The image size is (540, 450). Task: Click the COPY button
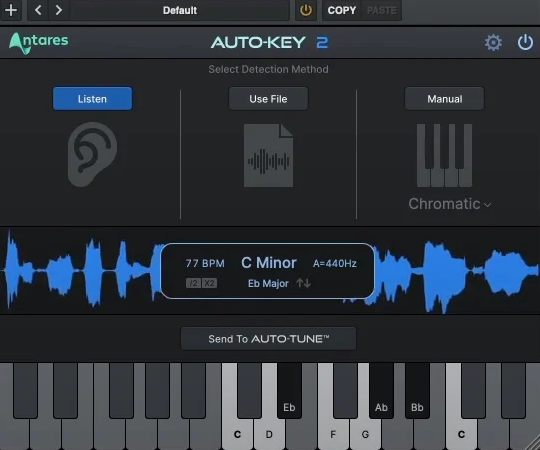[x=342, y=10]
